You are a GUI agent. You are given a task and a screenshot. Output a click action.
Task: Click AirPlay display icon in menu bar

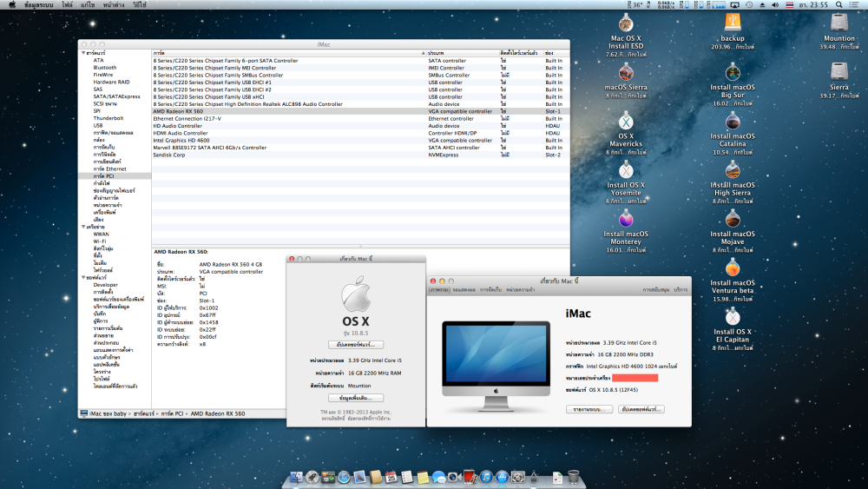pyautogui.click(x=734, y=4)
